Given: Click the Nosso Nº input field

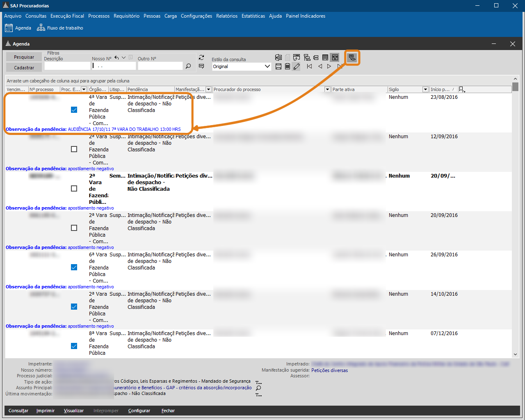Looking at the screenshot, I should (x=114, y=66).
